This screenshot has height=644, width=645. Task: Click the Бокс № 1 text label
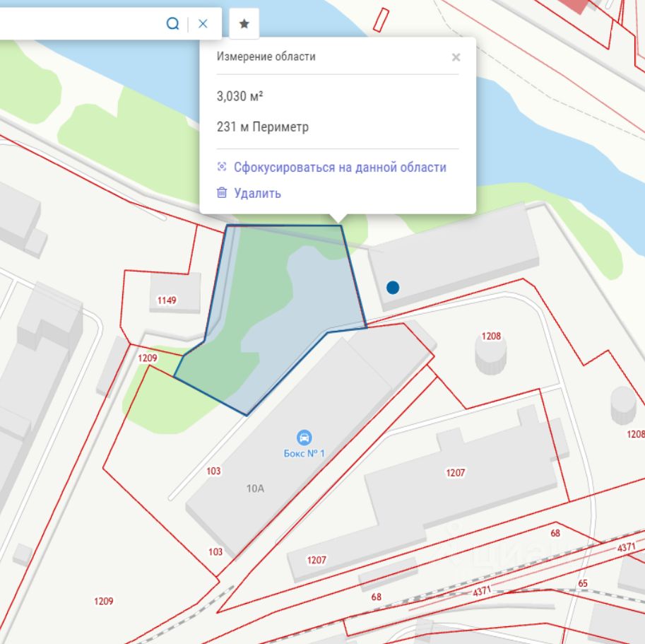pyautogui.click(x=304, y=453)
